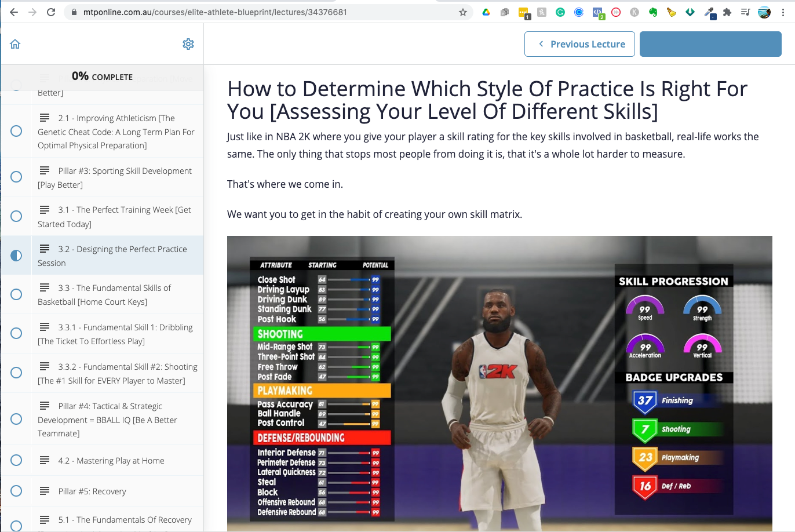Open Chrome's three-dot menu
The width and height of the screenshot is (795, 532).
pyautogui.click(x=783, y=12)
